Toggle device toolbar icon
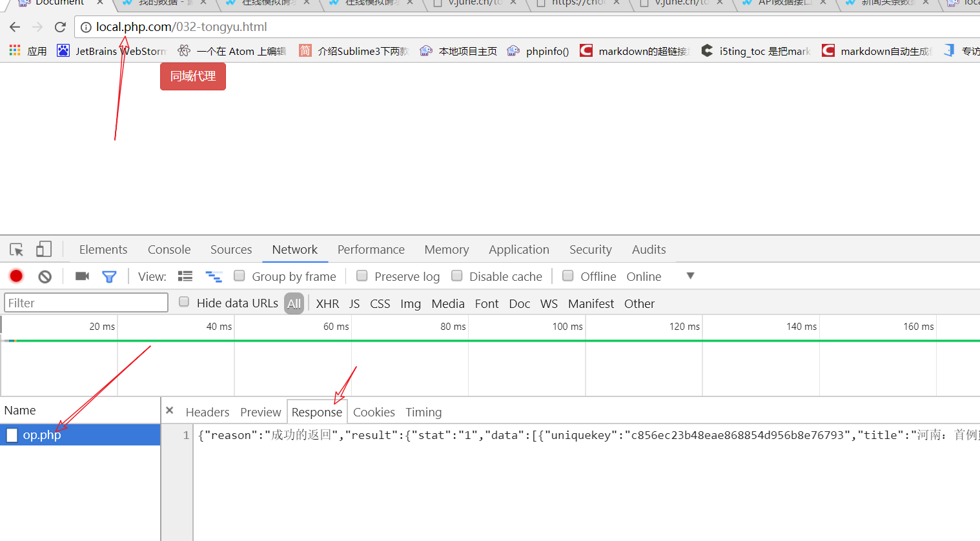The image size is (980, 541). click(43, 250)
